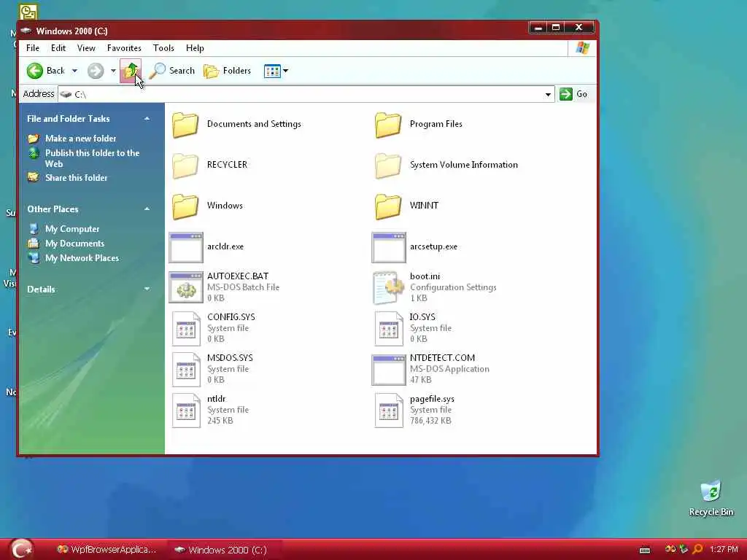
Task: Select the boot.ini file icon
Action: (389, 287)
